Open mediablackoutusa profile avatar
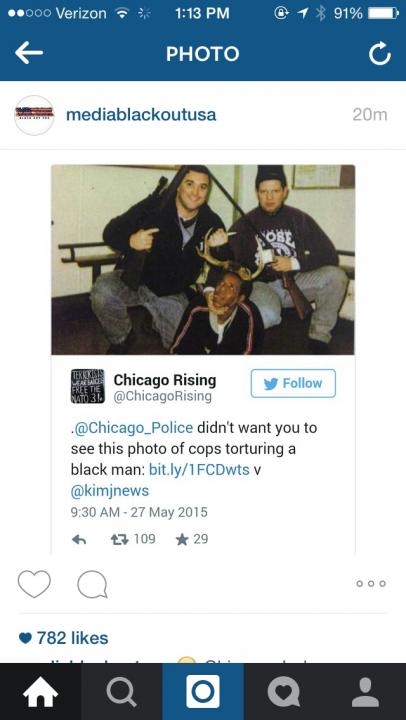Image resolution: width=406 pixels, height=720 pixels. (34, 115)
